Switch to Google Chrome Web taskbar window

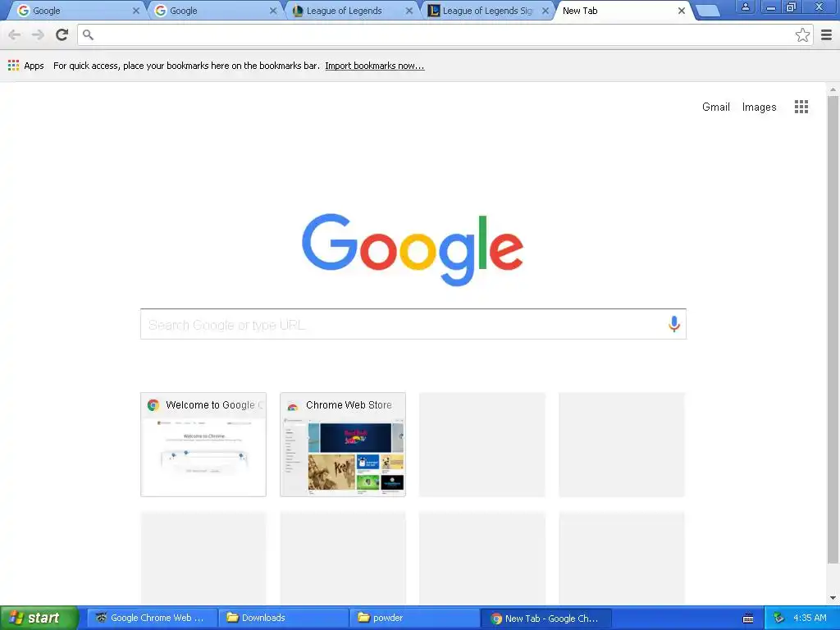point(152,619)
